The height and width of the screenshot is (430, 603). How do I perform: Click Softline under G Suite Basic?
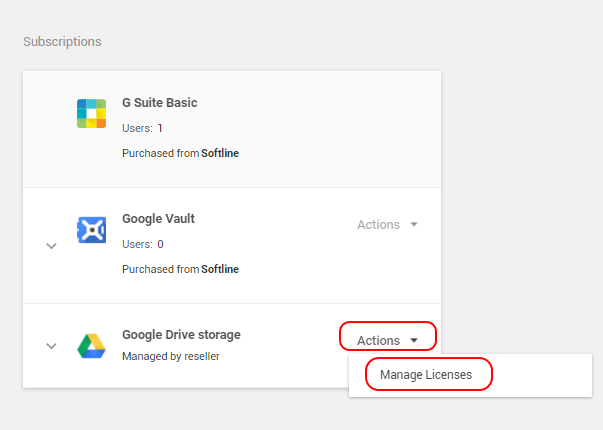point(220,154)
